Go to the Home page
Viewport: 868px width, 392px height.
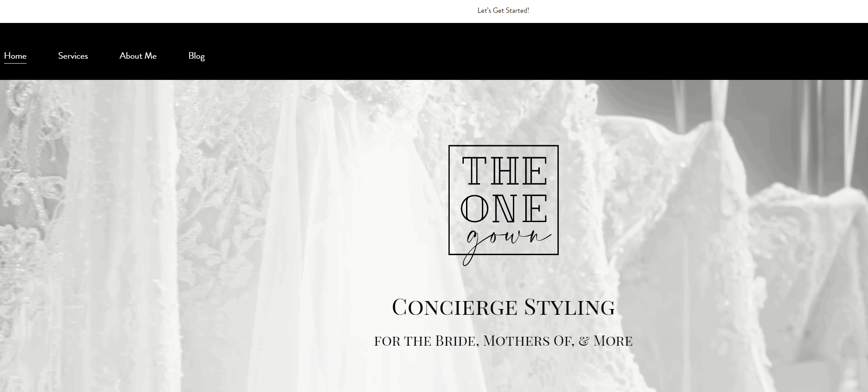[x=15, y=56]
